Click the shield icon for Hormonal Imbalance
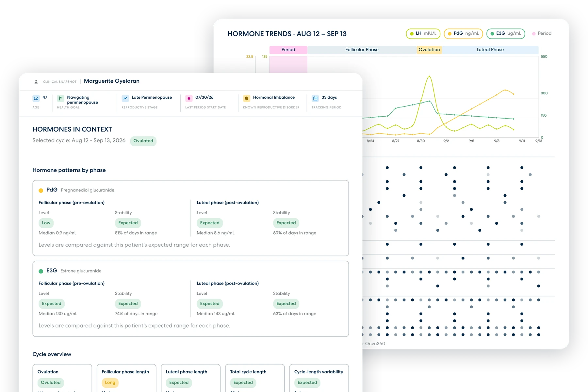Screen dimensions: 588x392 point(247,98)
